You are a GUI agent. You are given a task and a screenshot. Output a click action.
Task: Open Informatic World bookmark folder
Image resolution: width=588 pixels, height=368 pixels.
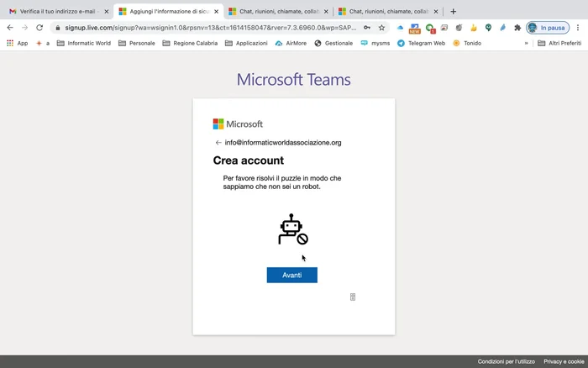pos(84,43)
